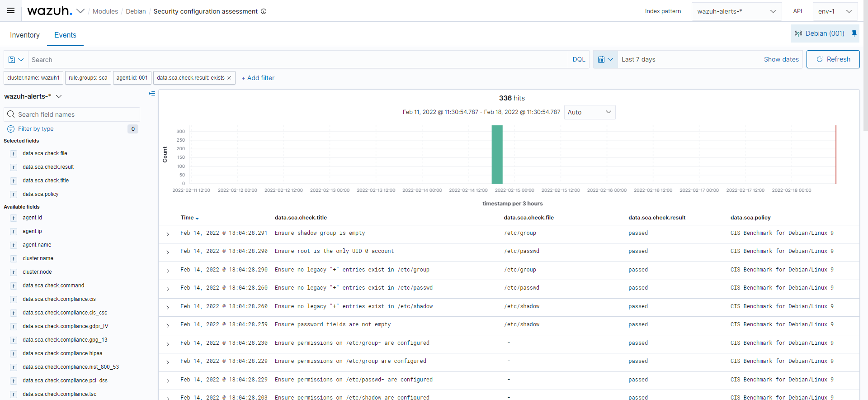The height and width of the screenshot is (400, 868).
Task: Click Add filter
Action: click(258, 78)
